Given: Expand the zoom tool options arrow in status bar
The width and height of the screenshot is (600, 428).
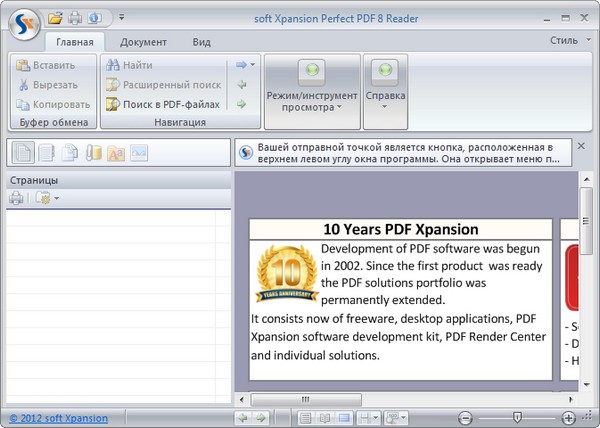Looking at the screenshot, I should [404, 418].
